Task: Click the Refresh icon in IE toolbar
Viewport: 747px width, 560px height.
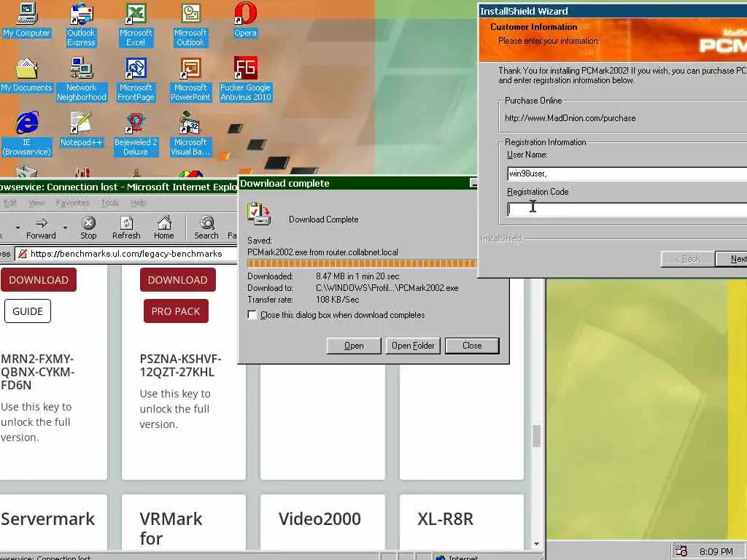Action: pos(126,227)
